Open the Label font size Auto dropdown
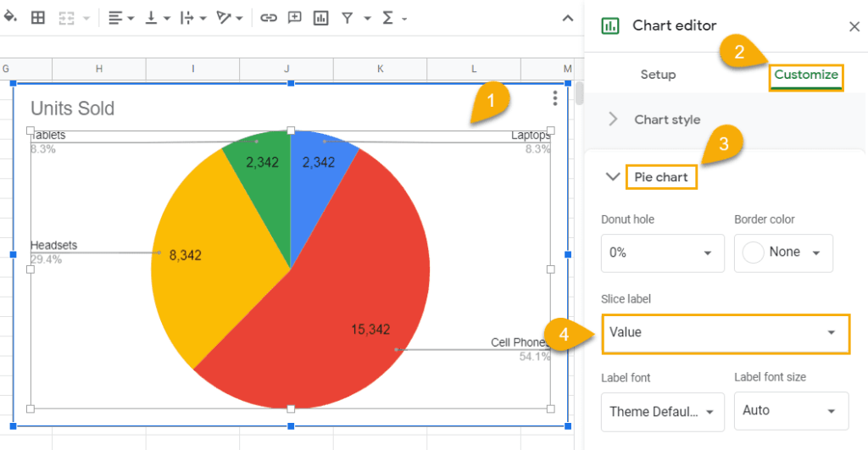The width and height of the screenshot is (868, 450). [791, 411]
